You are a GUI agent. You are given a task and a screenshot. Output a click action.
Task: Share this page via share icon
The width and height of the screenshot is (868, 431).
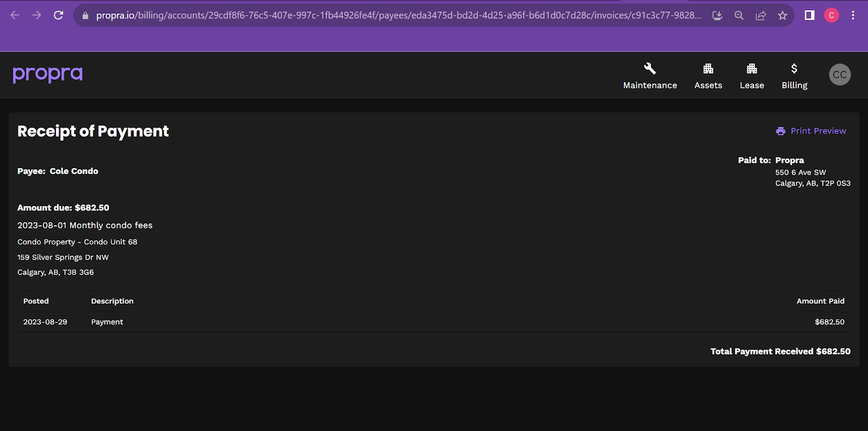click(x=761, y=16)
